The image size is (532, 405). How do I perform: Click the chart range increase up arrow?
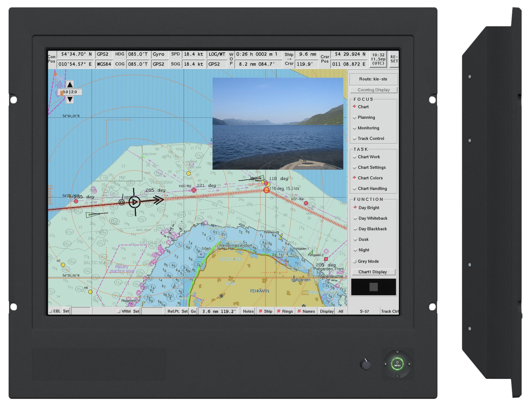click(x=70, y=84)
